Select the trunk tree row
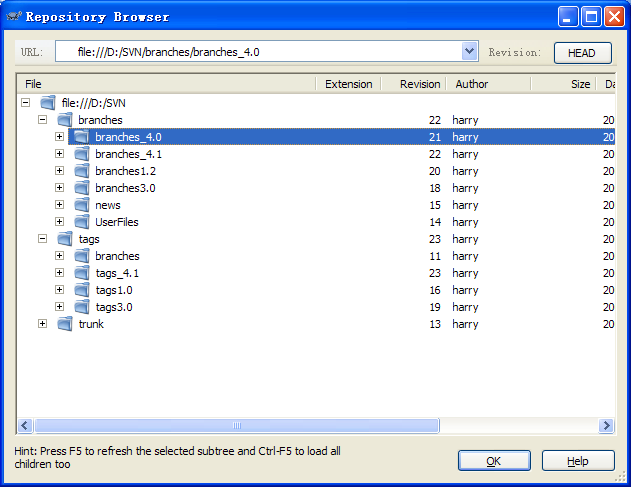The height and width of the screenshot is (487, 631). (316, 324)
